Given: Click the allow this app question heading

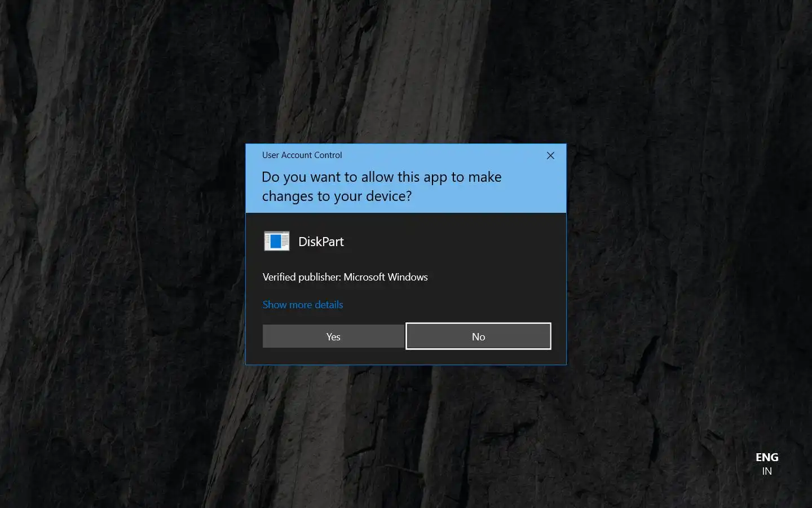Looking at the screenshot, I should coord(382,186).
